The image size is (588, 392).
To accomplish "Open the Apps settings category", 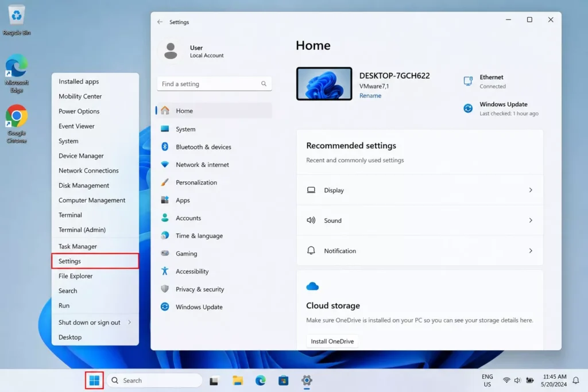I will 214,200.
